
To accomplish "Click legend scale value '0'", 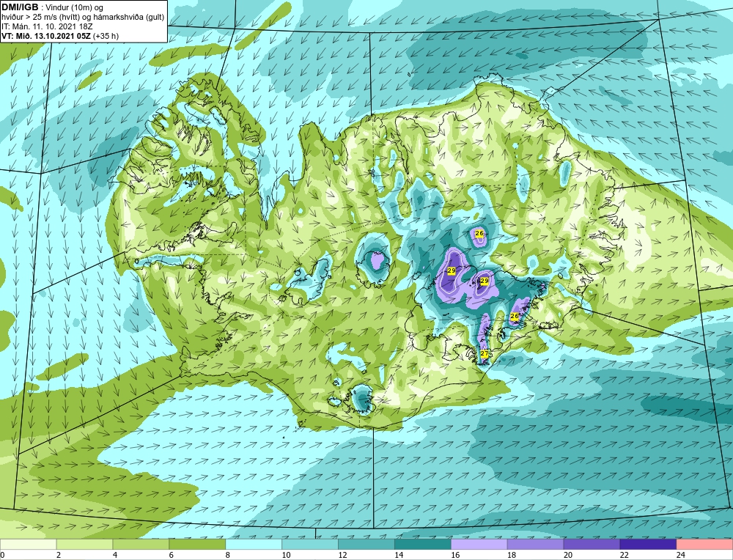I will click(3, 555).
